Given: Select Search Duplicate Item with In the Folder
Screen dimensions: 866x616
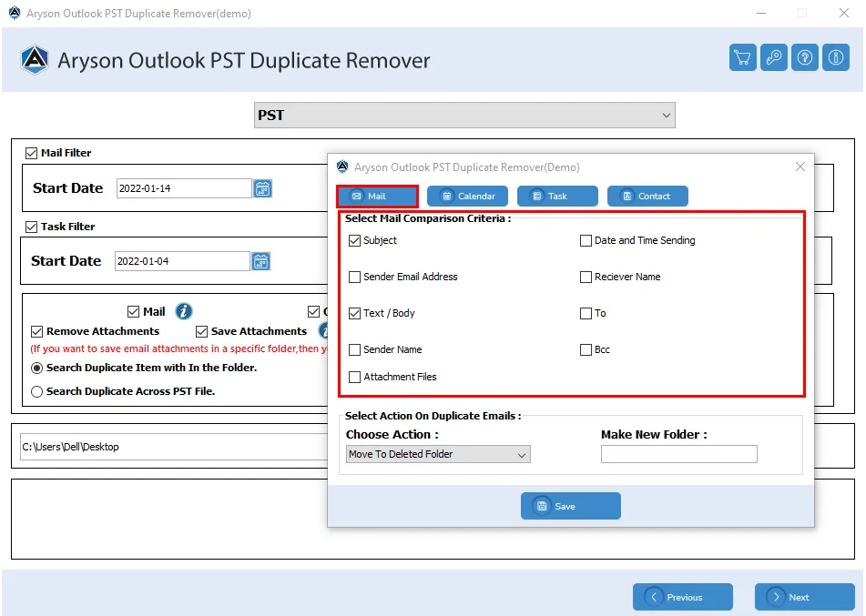Looking at the screenshot, I should (37, 369).
